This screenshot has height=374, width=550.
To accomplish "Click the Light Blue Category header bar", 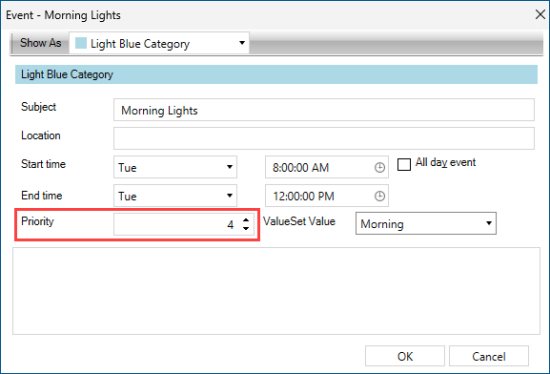I will (276, 74).
